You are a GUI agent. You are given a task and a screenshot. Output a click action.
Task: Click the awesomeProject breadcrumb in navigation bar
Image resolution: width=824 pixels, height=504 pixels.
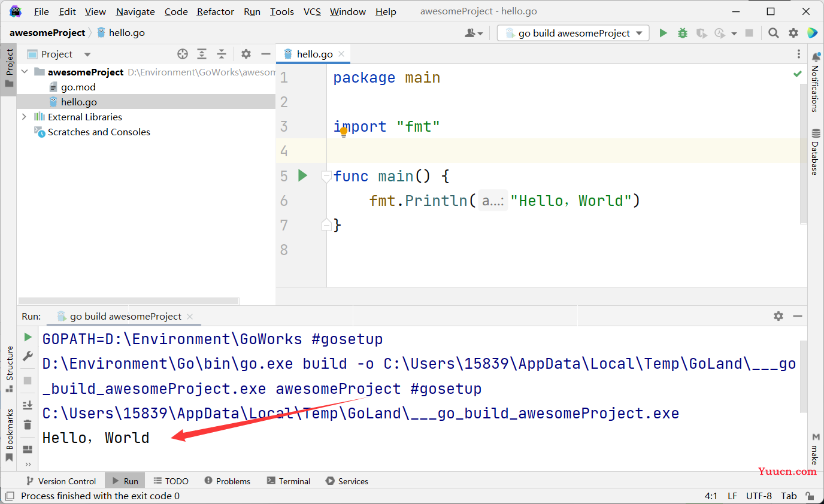pos(47,33)
